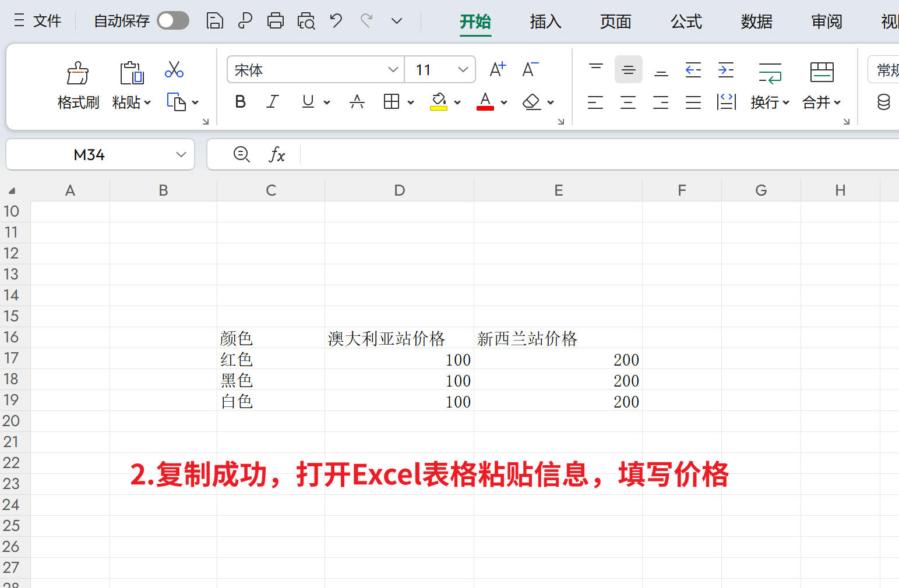The width and height of the screenshot is (899, 588).
Task: Apply red font color
Action: (x=485, y=102)
